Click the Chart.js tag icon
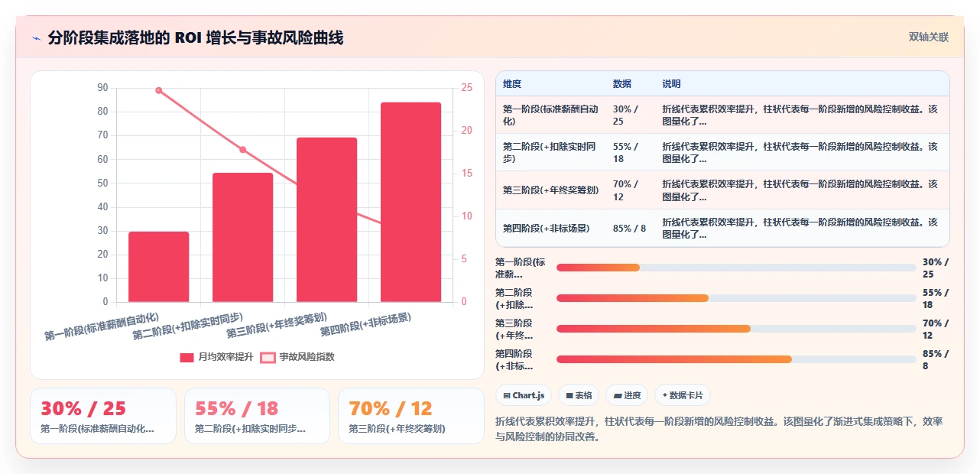This screenshot has width=980, height=474. (x=507, y=395)
